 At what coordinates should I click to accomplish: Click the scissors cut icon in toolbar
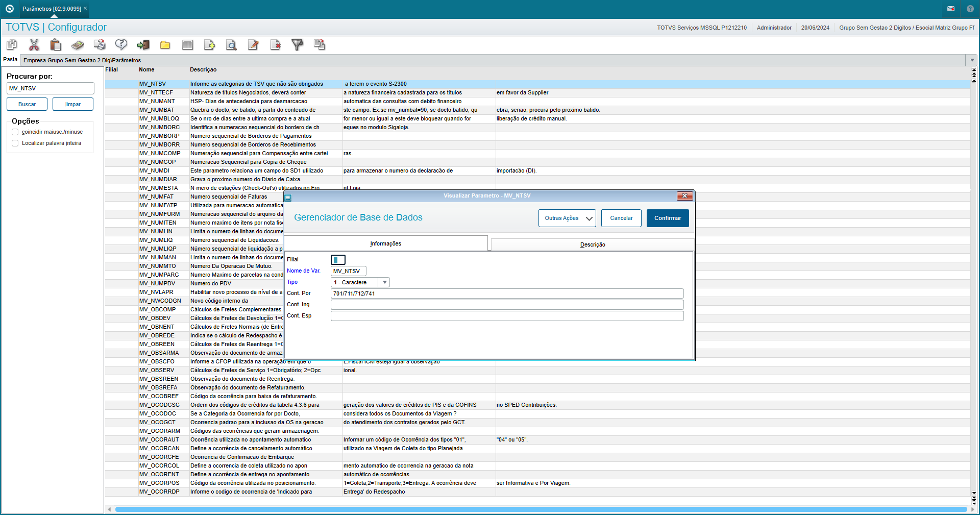pos(34,45)
